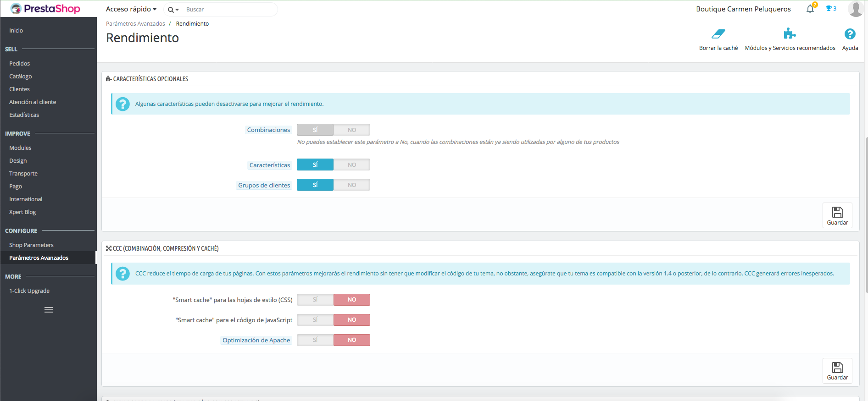Image resolution: width=868 pixels, height=401 pixels.
Task: Set Características to SÍ
Action: [x=315, y=165]
